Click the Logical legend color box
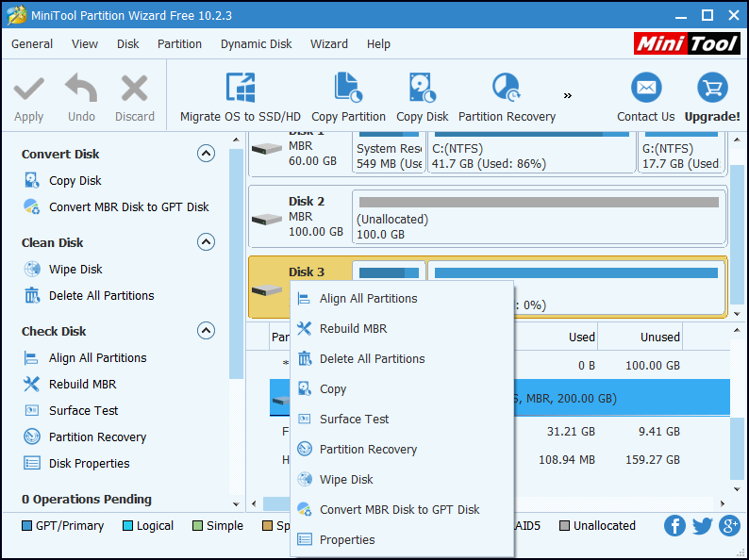Image resolution: width=749 pixels, height=560 pixels. tap(127, 526)
